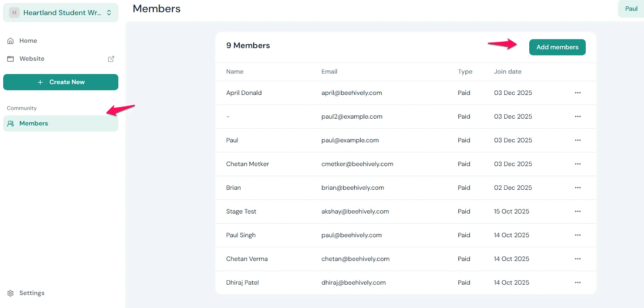Viewport: 644px width, 308px height.
Task: Click email akshay@beehively.com
Action: click(x=355, y=211)
